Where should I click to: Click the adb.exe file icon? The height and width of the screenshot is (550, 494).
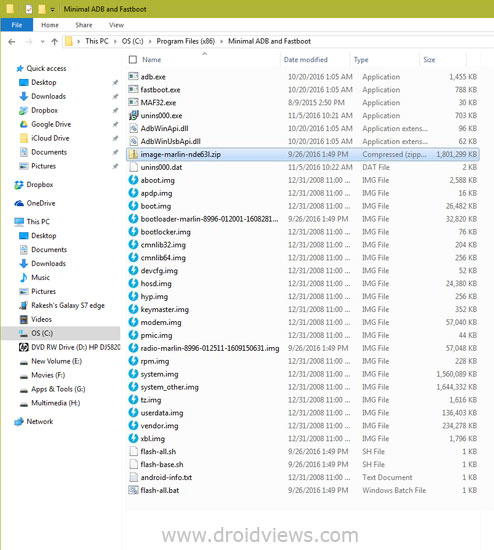(x=133, y=76)
